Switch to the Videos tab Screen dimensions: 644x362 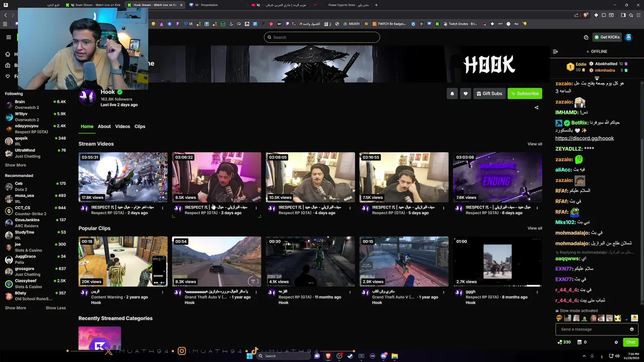pos(122,127)
